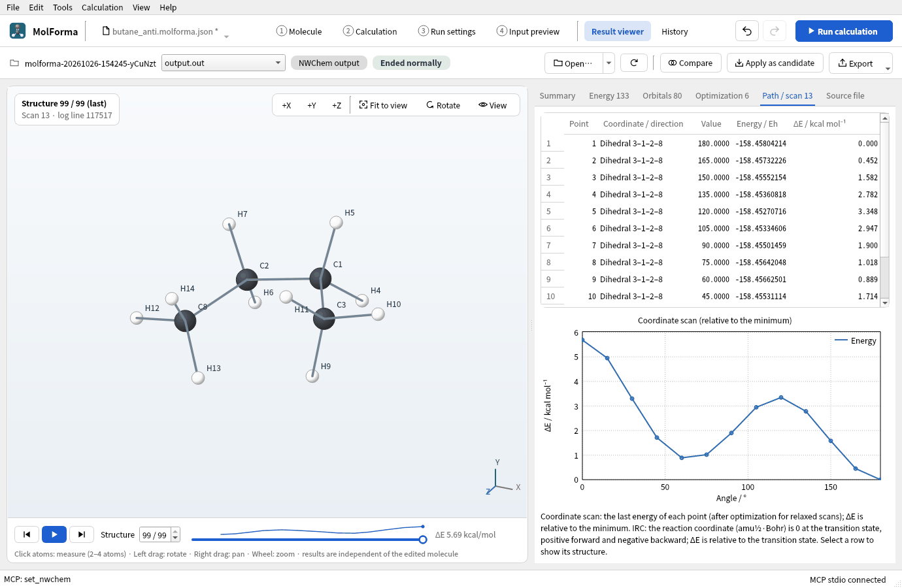
Task: Click the Compare button
Action: pyautogui.click(x=690, y=63)
